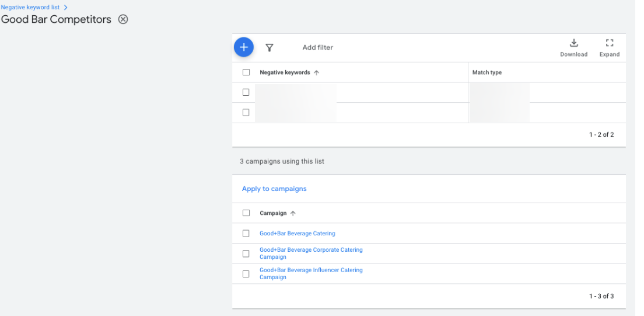
Task: Open Good+Bar Beverage Corporate Catering Campaign
Action: 311,250
